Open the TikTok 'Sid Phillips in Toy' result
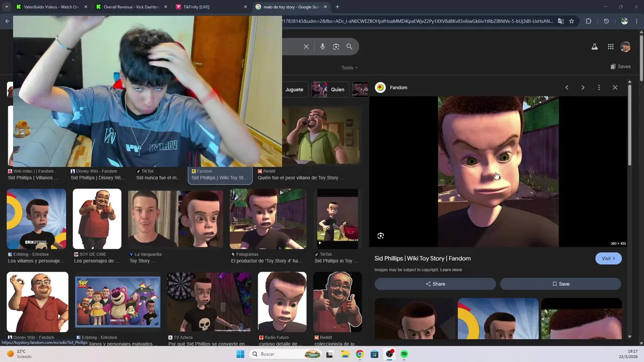This screenshot has height=362, width=644. tap(338, 219)
